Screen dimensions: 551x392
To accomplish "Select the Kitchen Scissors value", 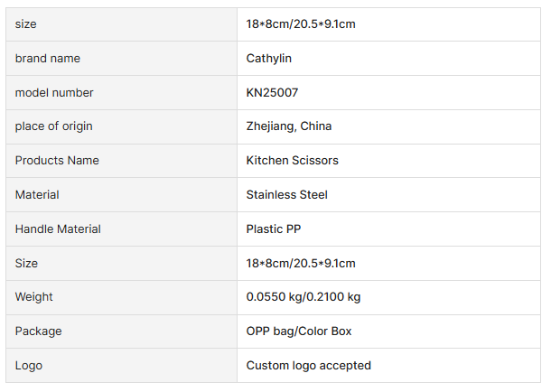I will click(293, 161).
